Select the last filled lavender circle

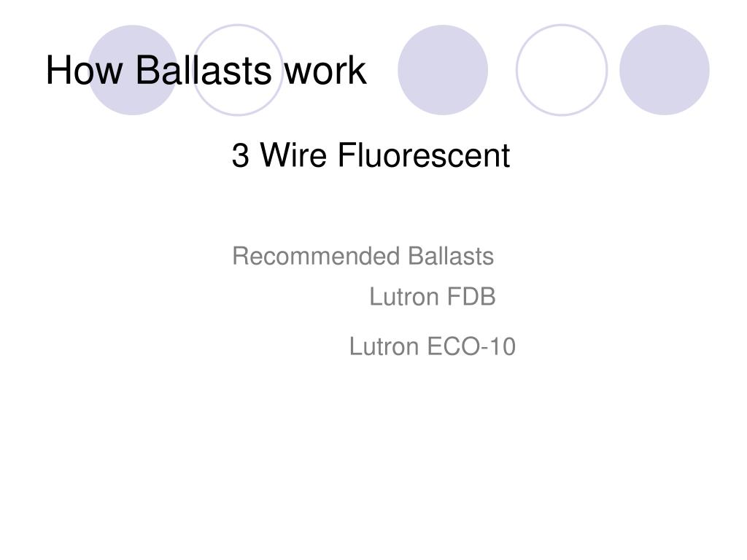[x=665, y=70]
